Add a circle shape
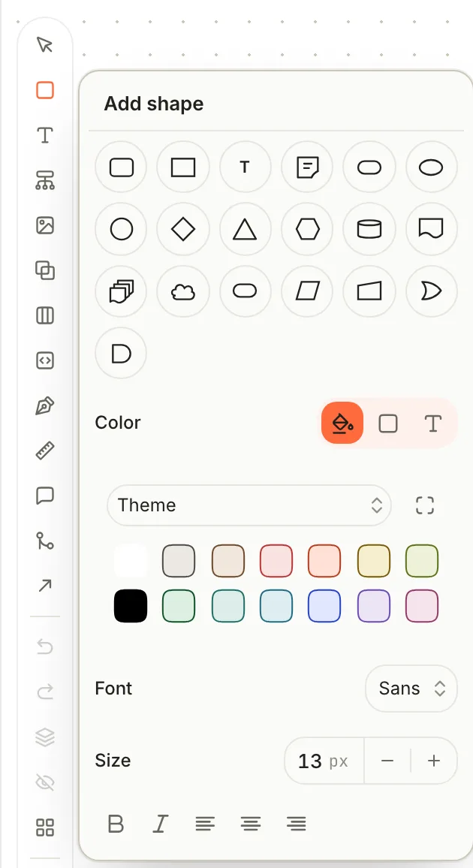This screenshot has height=868, width=473. pos(121,229)
